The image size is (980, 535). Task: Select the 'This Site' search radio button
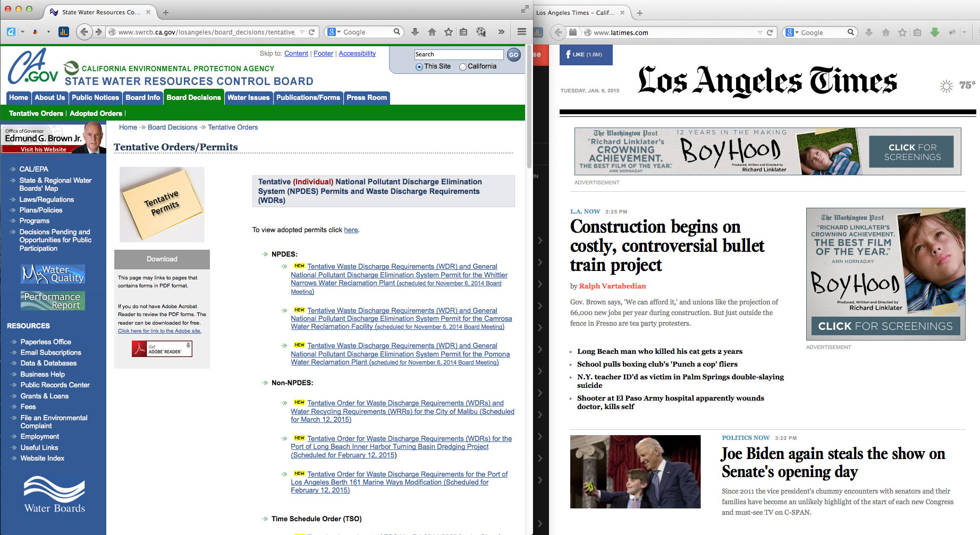(419, 67)
